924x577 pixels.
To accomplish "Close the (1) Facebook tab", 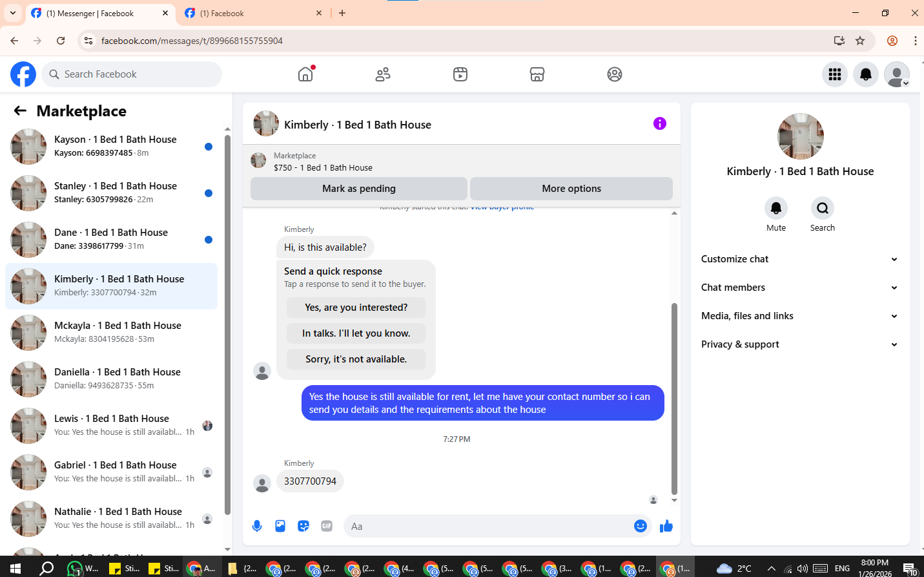I will (319, 13).
